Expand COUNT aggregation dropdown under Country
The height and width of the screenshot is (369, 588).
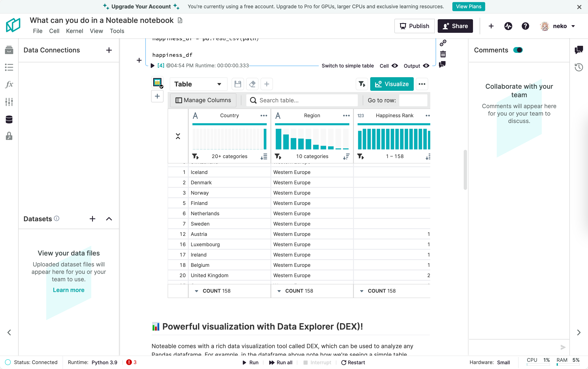(x=197, y=291)
